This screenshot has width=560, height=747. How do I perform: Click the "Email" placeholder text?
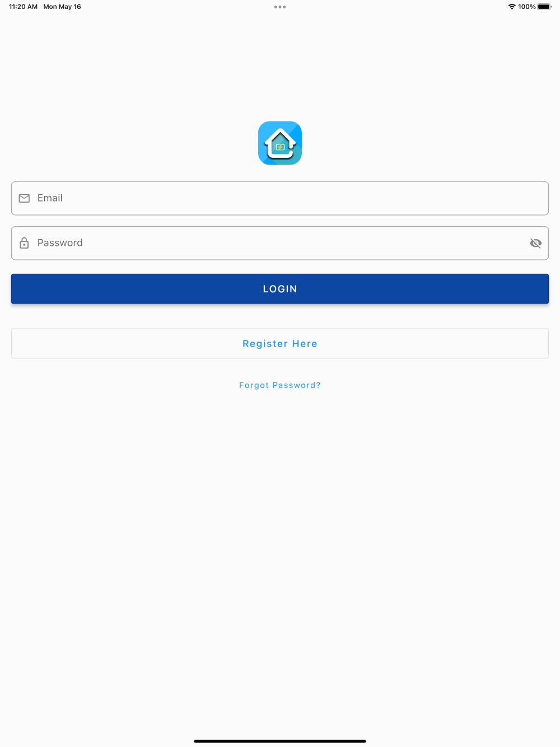point(50,198)
